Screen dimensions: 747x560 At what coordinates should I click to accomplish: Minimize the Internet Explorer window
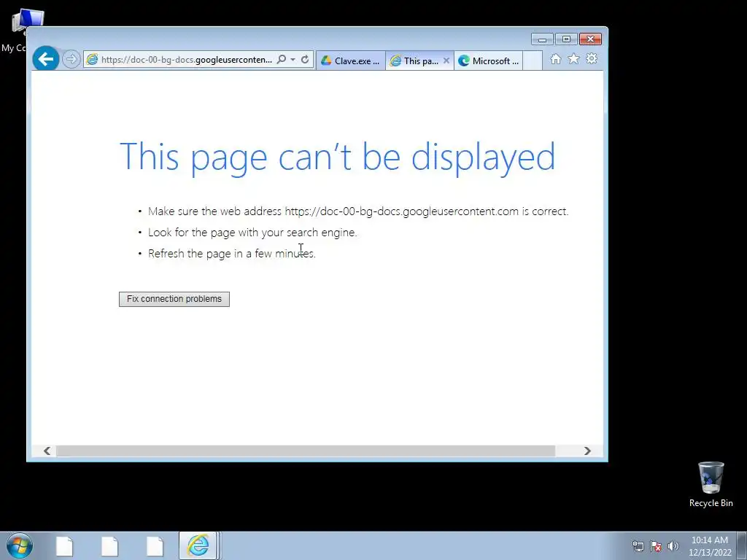542,39
